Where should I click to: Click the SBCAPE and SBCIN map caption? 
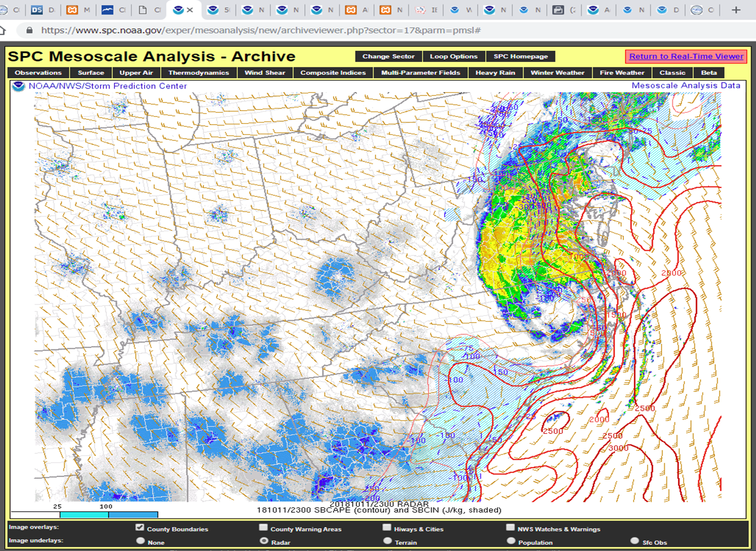click(379, 510)
